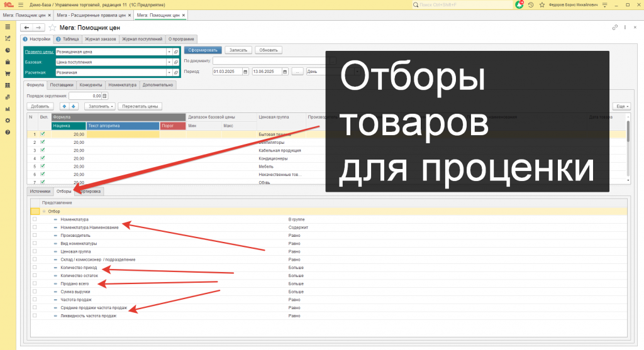
Task: Move formula row up with arrow
Action: point(64,106)
